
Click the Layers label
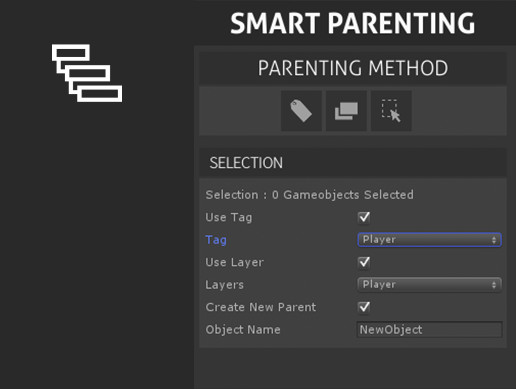224,285
